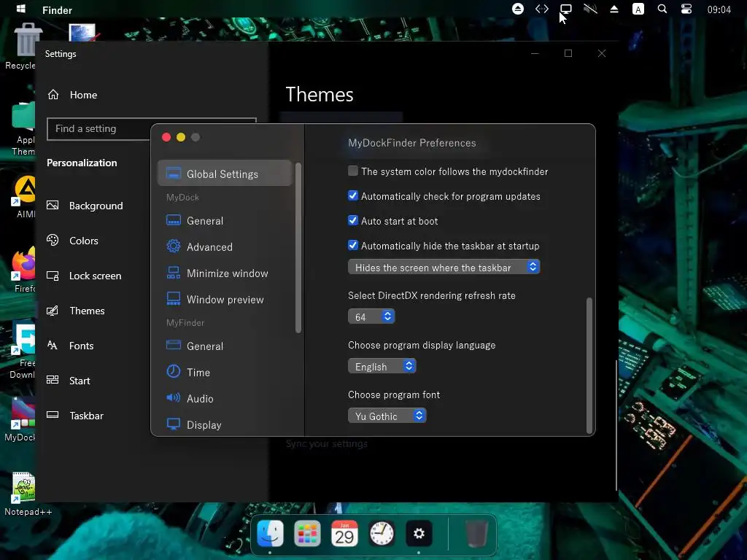747x560 pixels.
Task: Select Window preview in preferences sidebar
Action: point(225,299)
